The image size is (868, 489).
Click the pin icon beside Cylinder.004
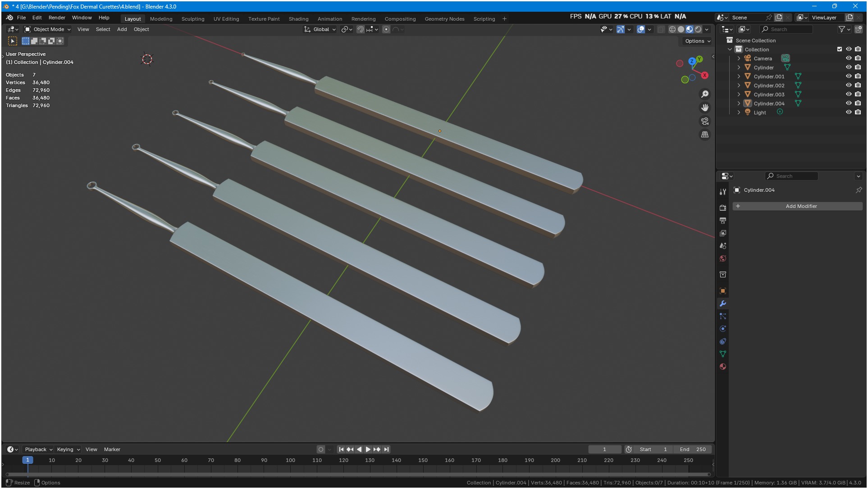click(x=859, y=190)
